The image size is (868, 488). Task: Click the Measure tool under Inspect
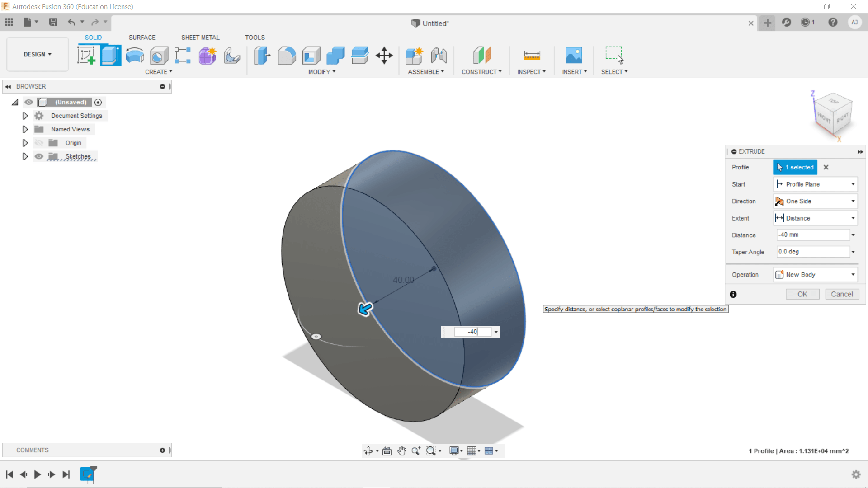coord(532,56)
